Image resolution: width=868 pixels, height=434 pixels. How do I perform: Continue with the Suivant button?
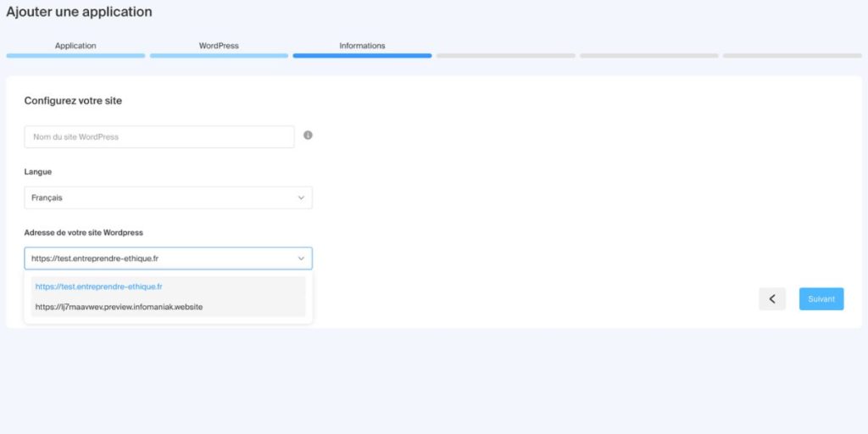tap(821, 299)
